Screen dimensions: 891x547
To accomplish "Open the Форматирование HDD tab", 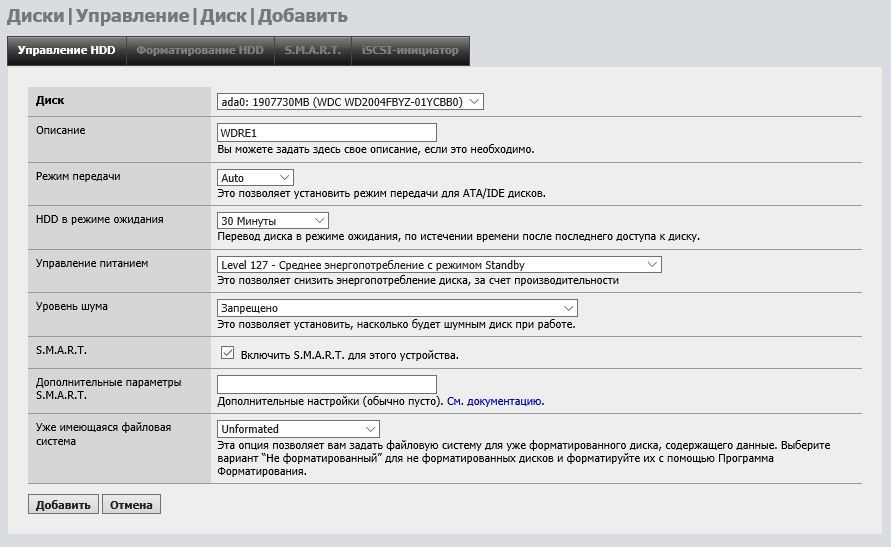I will click(x=200, y=51).
